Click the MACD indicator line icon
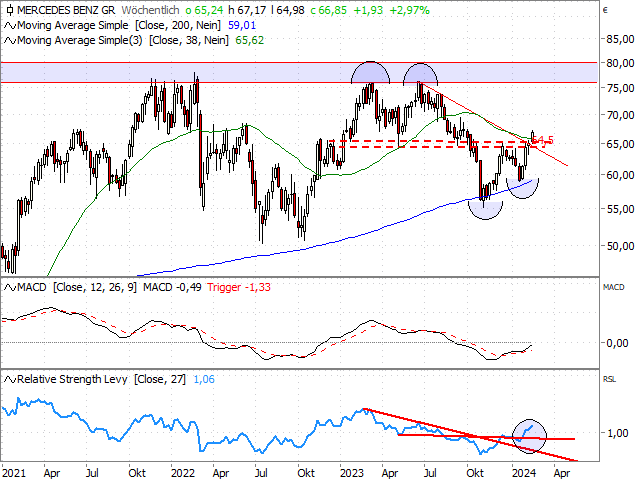Viewport: 640px width, 480px height. [x=10, y=287]
